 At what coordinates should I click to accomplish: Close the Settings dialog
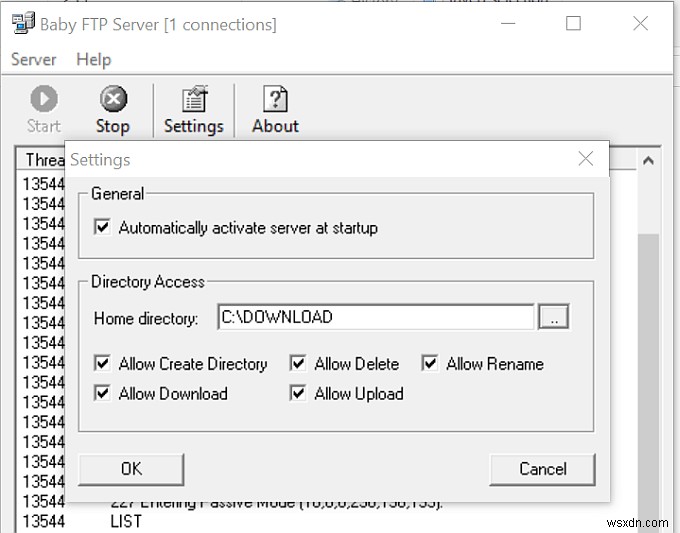pyautogui.click(x=586, y=159)
